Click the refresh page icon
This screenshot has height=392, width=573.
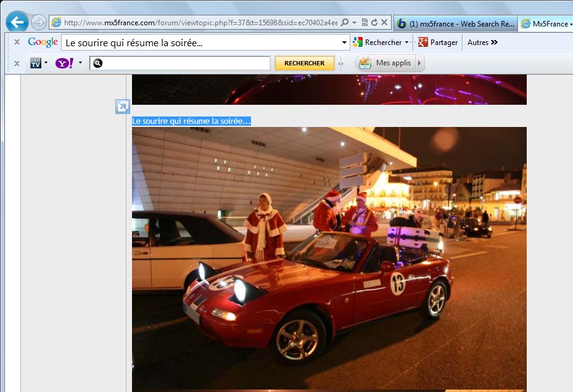coord(374,23)
